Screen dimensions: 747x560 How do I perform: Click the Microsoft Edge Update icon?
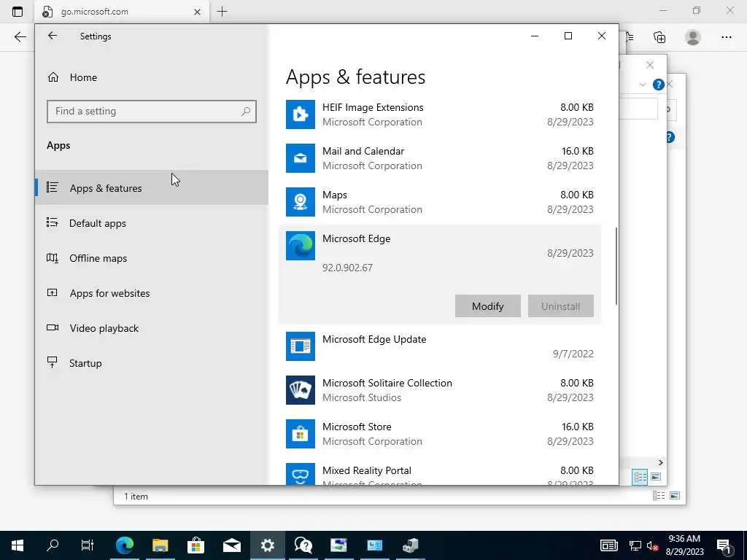(300, 346)
